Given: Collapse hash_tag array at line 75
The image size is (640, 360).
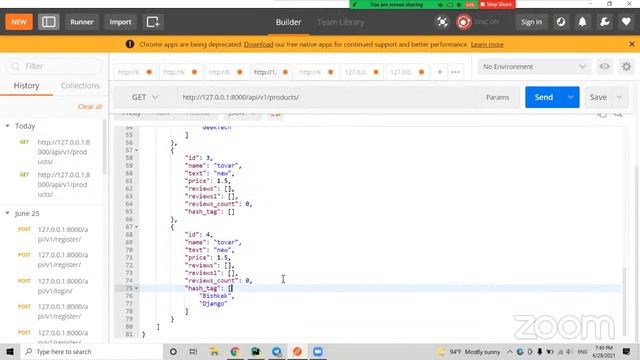Looking at the screenshot, I should [x=136, y=288].
